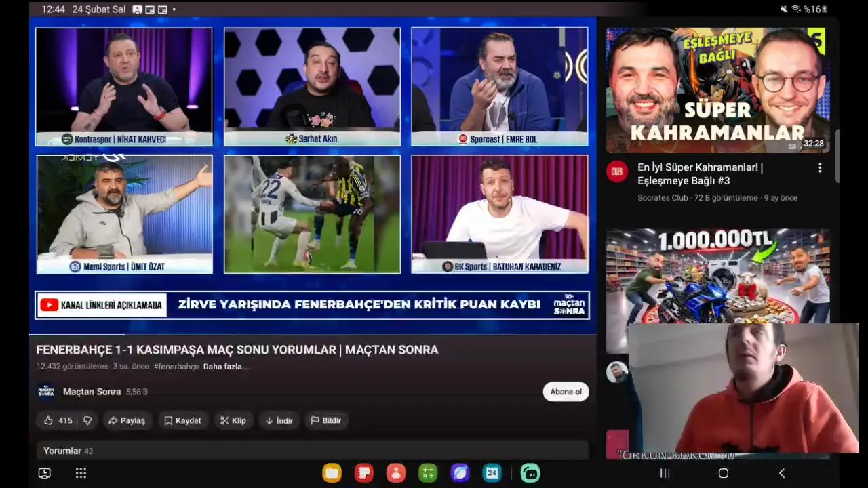This screenshot has height=488, width=868.
Task: Tap the back navigation arrow
Action: pos(782,473)
